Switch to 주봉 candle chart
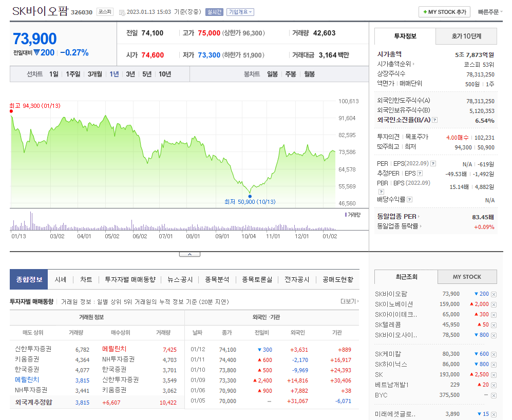Viewport: 512px width, 420px height. pyautogui.click(x=291, y=74)
